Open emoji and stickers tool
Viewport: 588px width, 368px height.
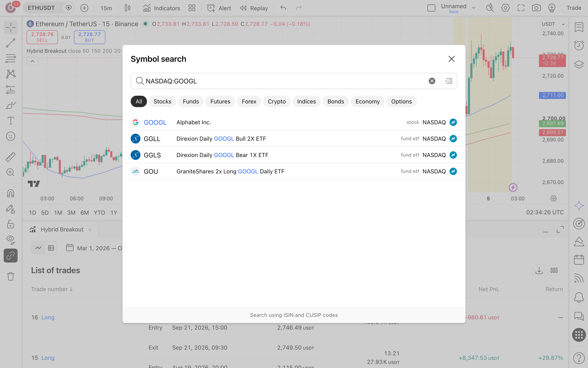(x=10, y=136)
